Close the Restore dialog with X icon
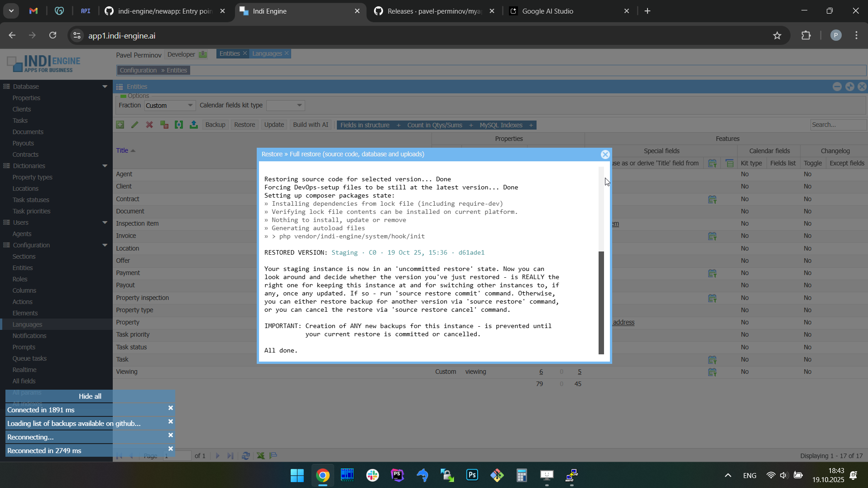Viewport: 868px width, 488px height. tap(605, 155)
